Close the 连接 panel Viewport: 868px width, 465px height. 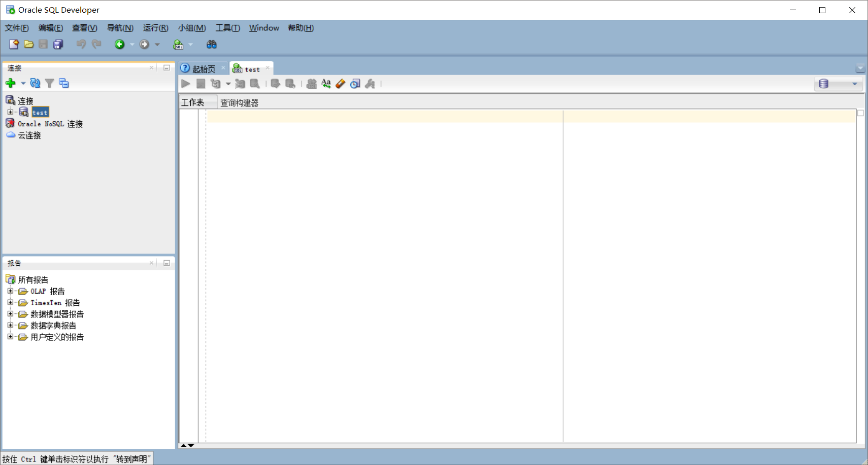click(x=151, y=67)
